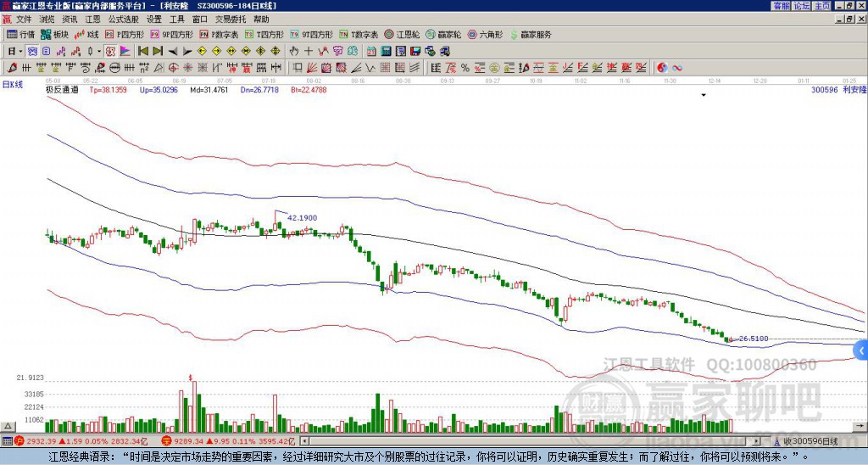Open the 浏览 menu
The image size is (868, 465).
pyautogui.click(x=47, y=20)
